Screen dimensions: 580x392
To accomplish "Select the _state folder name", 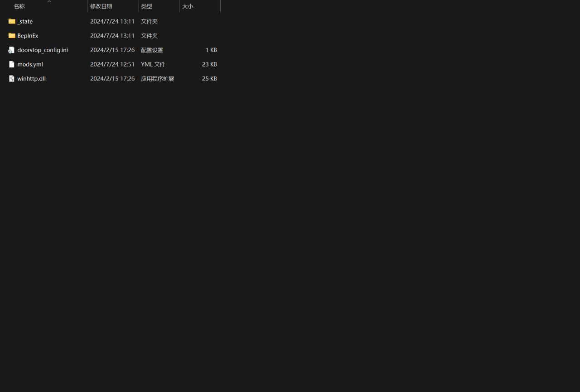I will 25,21.
